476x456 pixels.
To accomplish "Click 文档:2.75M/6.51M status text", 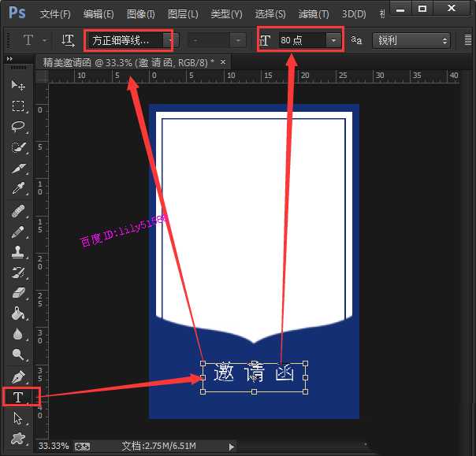I will (158, 446).
